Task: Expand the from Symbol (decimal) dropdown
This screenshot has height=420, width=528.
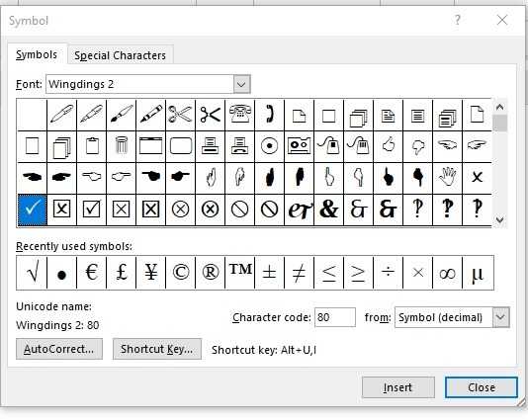Action: click(x=500, y=317)
